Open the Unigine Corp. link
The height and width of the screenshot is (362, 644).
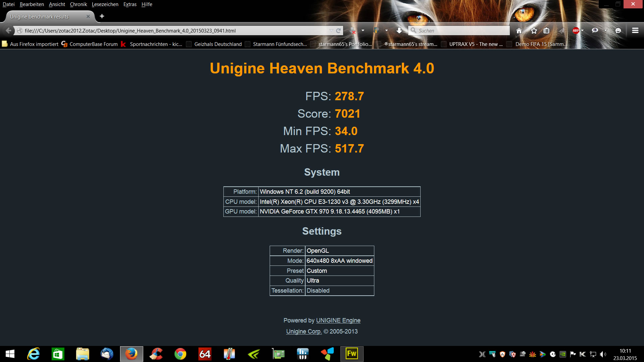(304, 331)
